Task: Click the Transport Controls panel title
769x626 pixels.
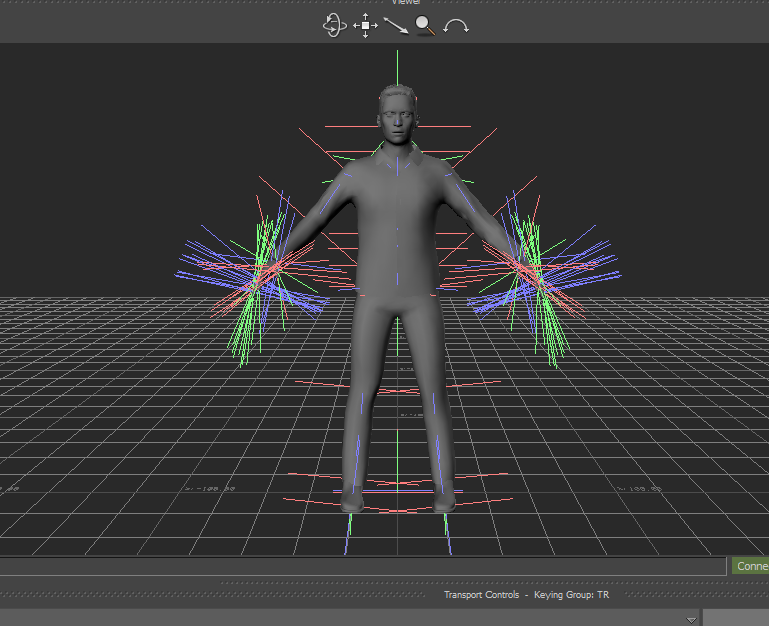Action: (481, 595)
